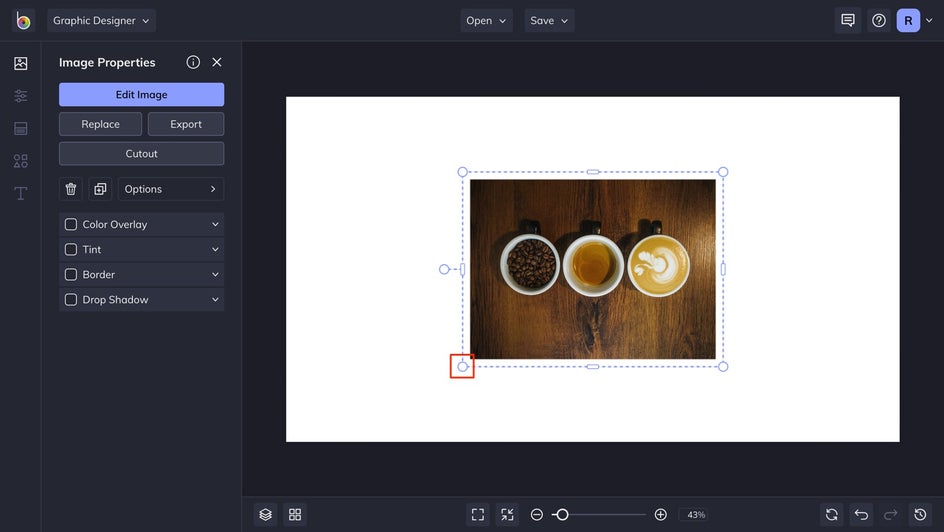Click the zoom slider handle
944x532 pixels.
point(562,514)
